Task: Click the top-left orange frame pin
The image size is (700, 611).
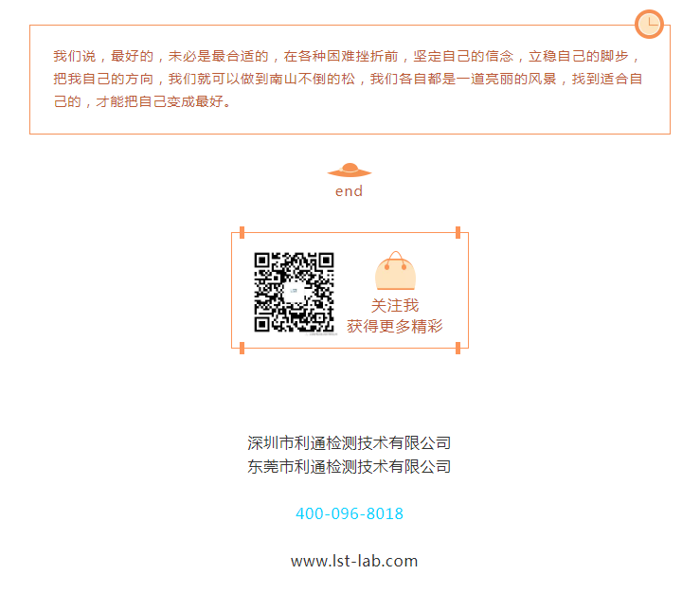Action: [x=242, y=232]
